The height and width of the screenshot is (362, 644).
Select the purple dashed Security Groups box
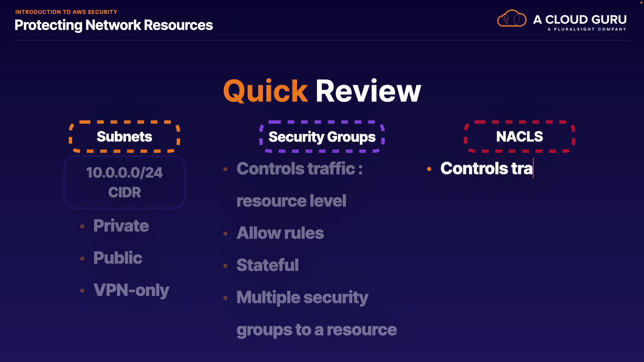[322, 137]
